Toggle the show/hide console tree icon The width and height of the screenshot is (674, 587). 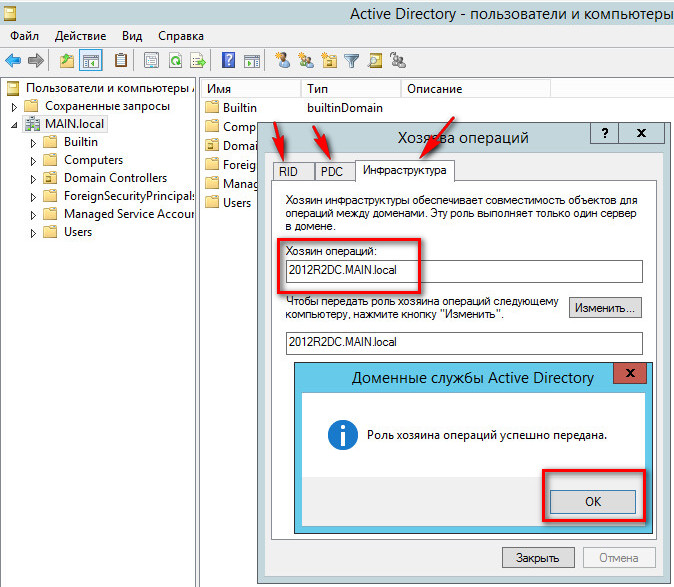(x=91, y=61)
